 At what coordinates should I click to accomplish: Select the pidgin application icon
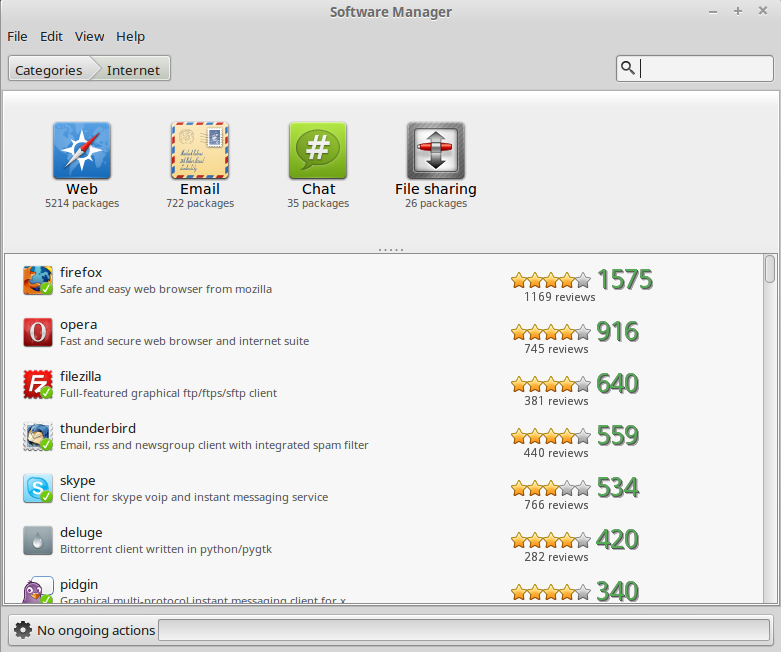(38, 590)
